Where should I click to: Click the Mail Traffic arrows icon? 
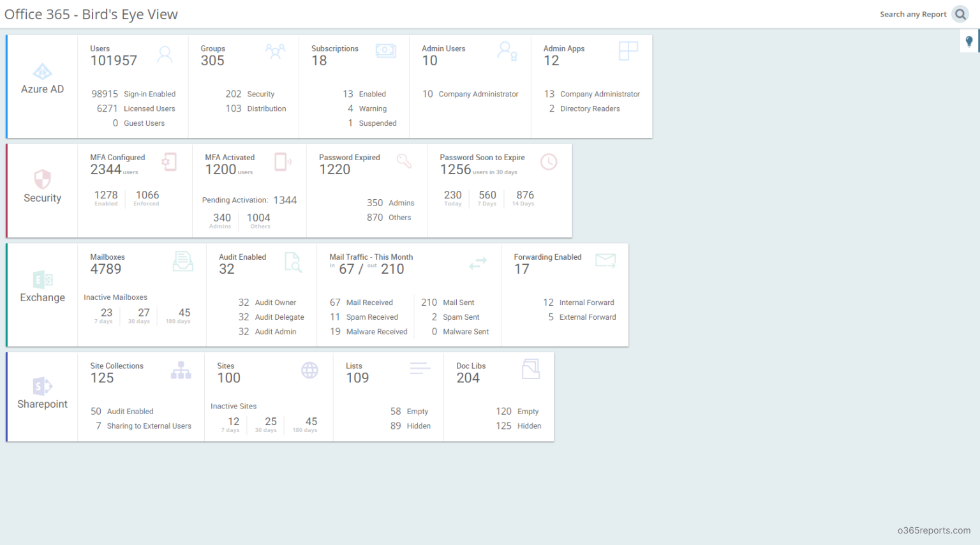[x=478, y=262]
